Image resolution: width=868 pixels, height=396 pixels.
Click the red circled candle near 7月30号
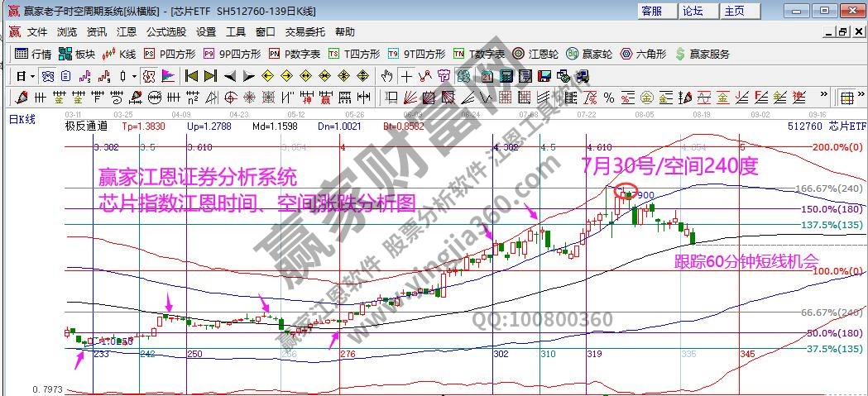coord(627,193)
